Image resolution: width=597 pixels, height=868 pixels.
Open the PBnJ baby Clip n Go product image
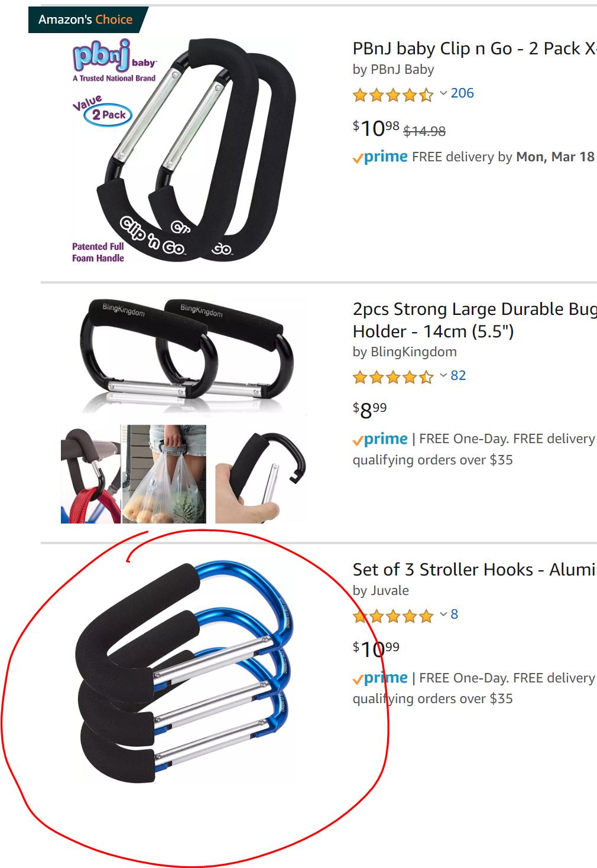coord(184,151)
